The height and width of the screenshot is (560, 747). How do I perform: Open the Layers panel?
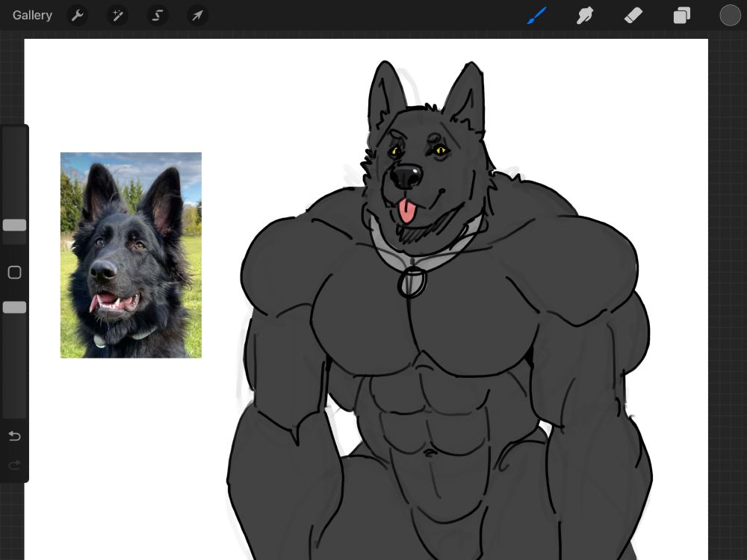[x=682, y=16]
